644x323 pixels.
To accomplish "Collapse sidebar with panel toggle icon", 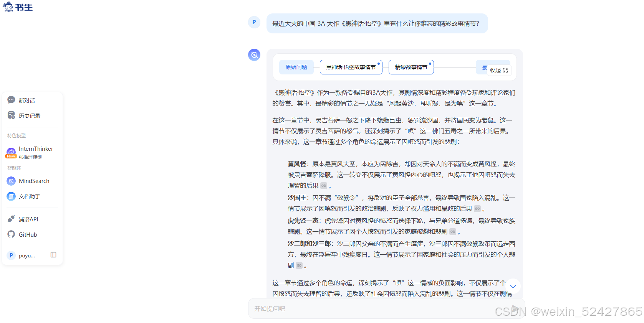I will tap(53, 255).
